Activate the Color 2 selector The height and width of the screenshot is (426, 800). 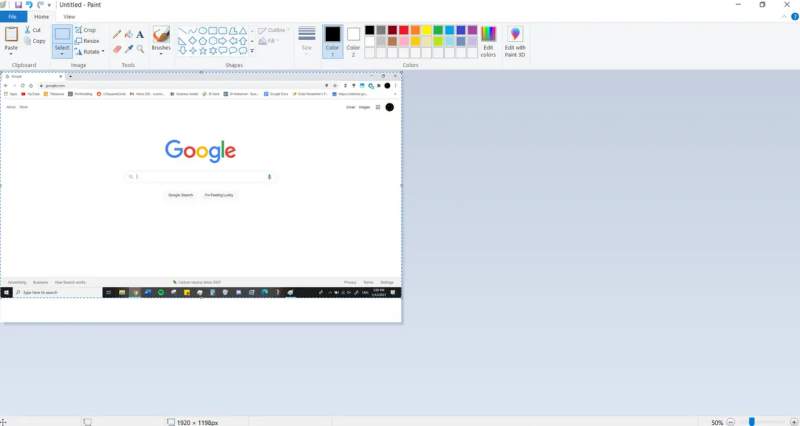coord(353,41)
